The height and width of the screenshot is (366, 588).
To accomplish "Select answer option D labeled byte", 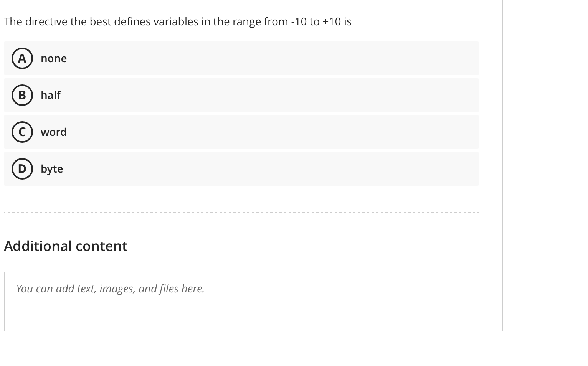I will pos(241,169).
